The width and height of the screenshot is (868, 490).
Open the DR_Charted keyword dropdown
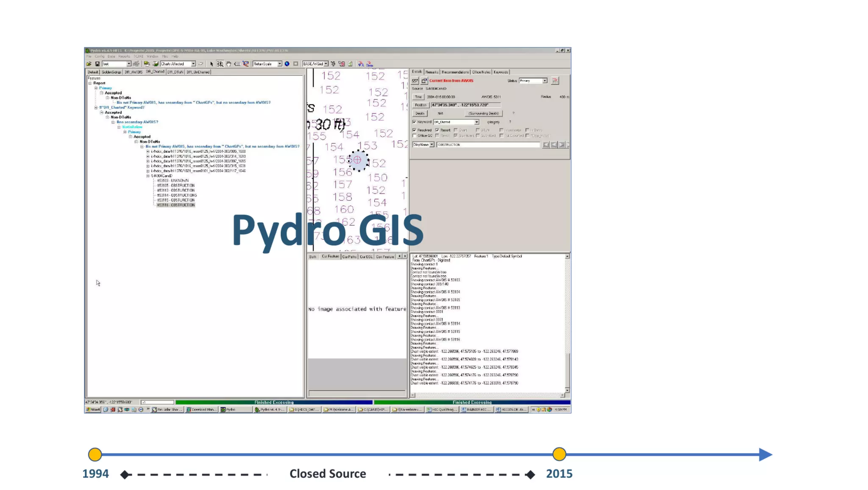(477, 122)
